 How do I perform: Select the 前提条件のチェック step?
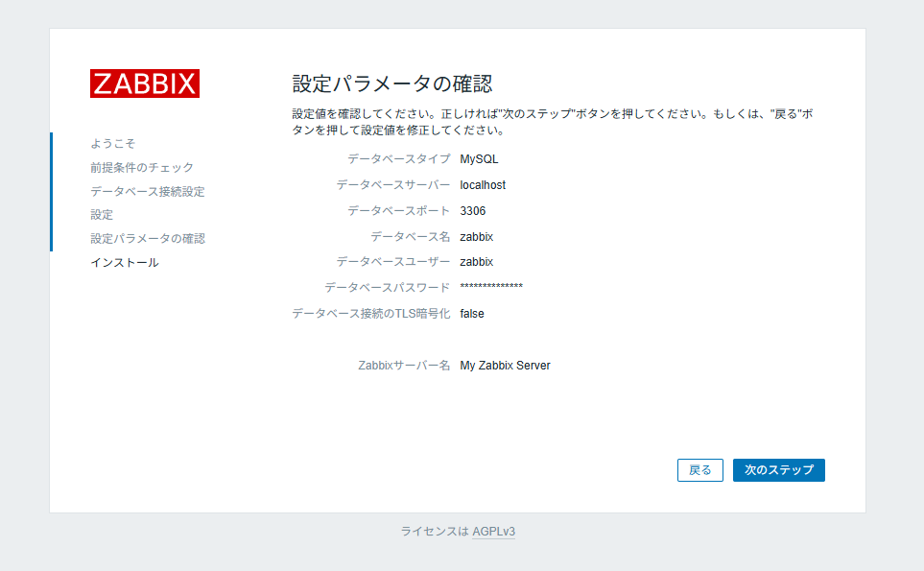(141, 167)
